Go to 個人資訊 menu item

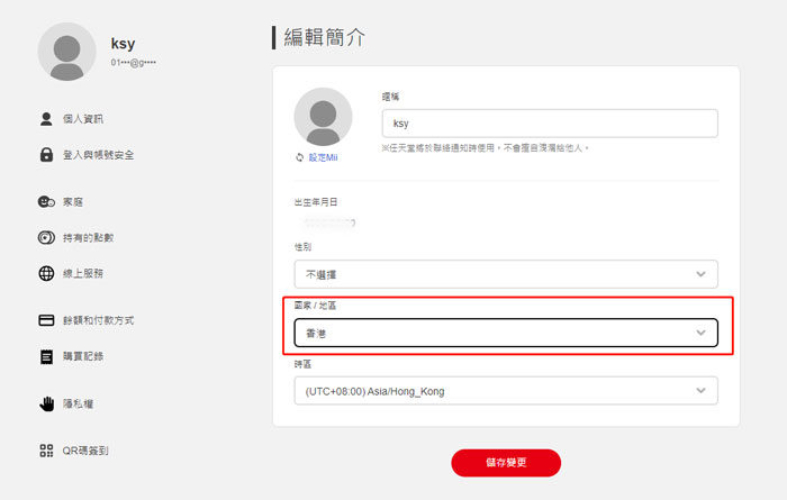83,119
